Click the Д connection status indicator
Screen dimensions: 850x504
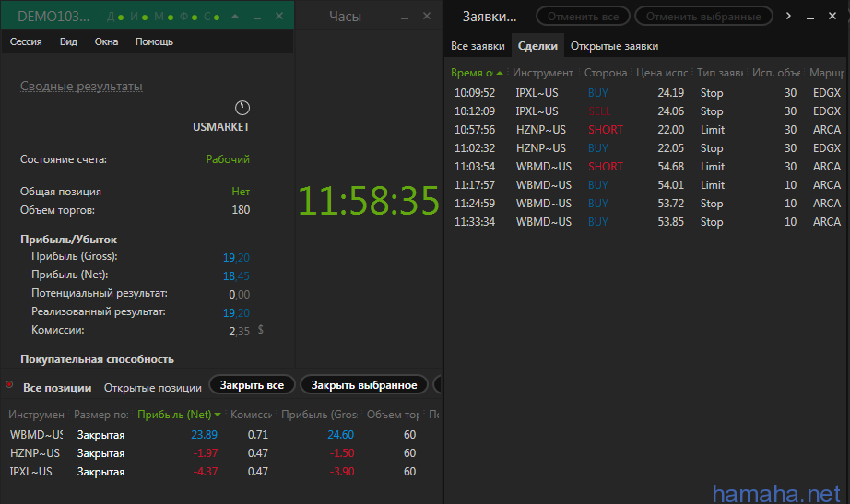click(x=115, y=17)
